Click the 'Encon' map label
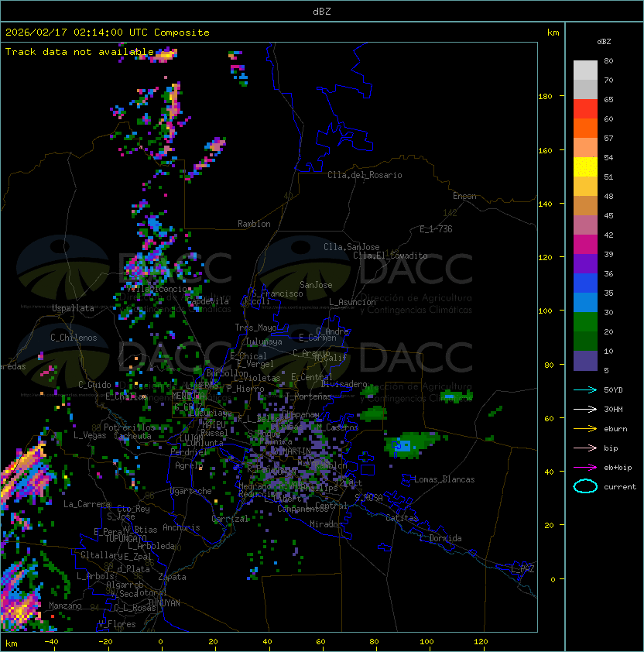The image size is (644, 652). 464,196
